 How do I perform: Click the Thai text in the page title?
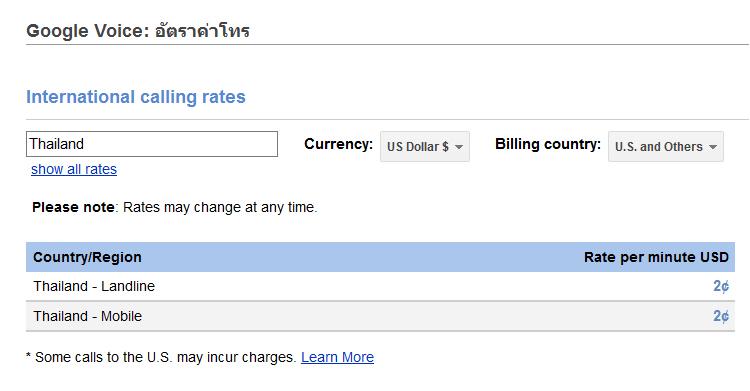coord(202,31)
